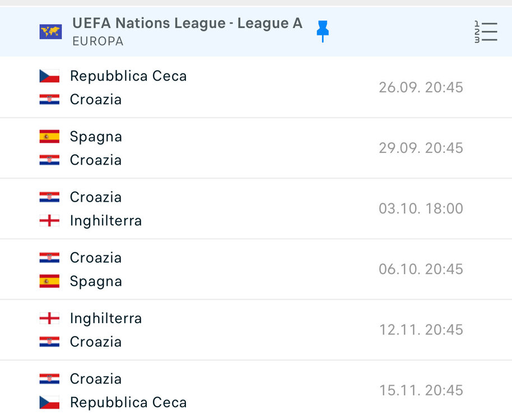Click the Czech flag in the 26.09 match
512x420 pixels.
pyautogui.click(x=49, y=76)
